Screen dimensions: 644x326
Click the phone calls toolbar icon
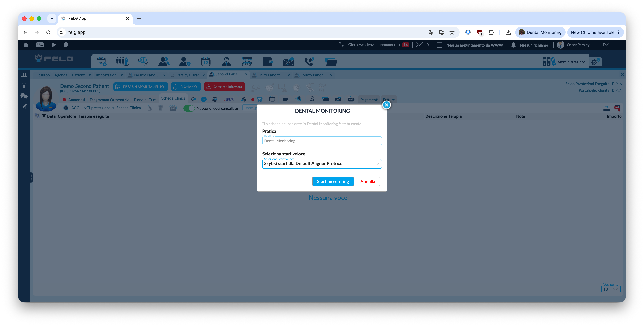[309, 61]
